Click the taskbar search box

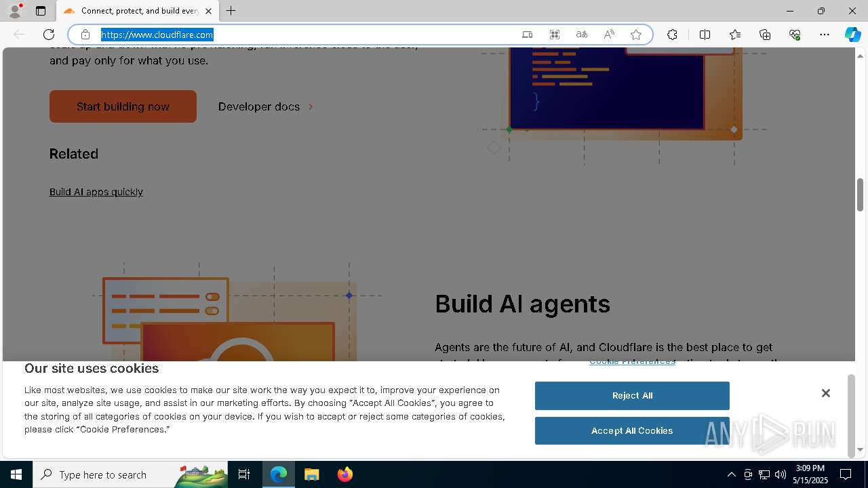coord(131,474)
